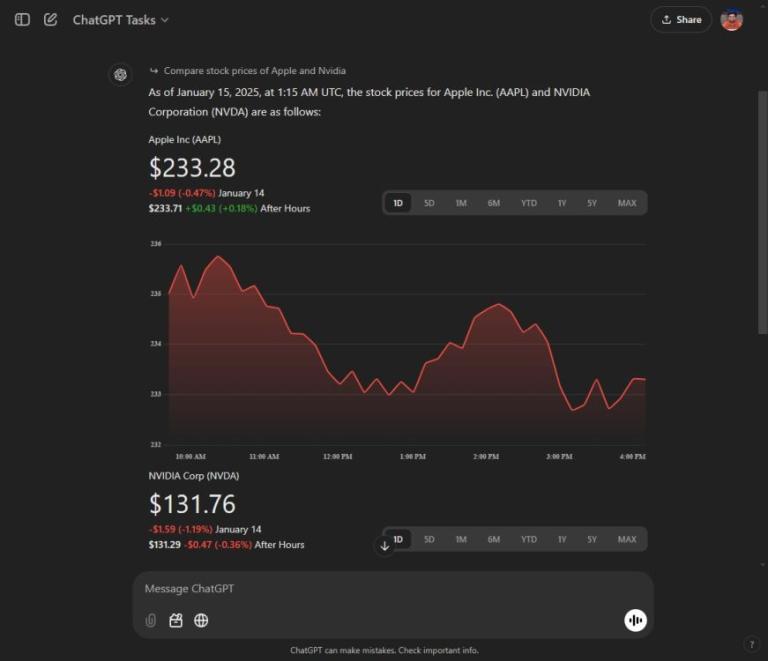The image size is (768, 661).
Task: Select 5D range on Apple chart
Action: pos(429,203)
